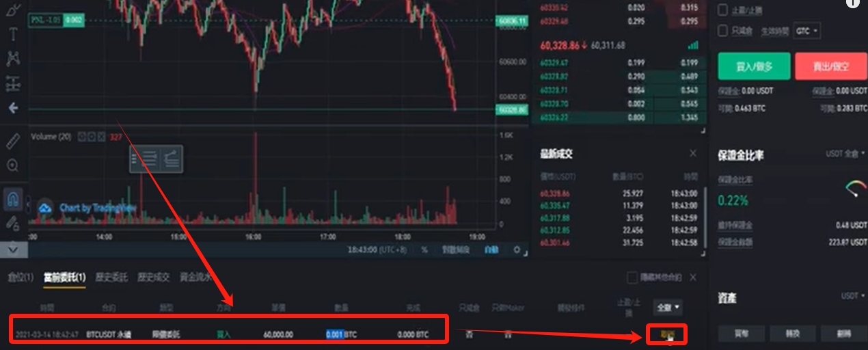Open chart settings gear icon
The image size is (868, 350).
(517, 250)
